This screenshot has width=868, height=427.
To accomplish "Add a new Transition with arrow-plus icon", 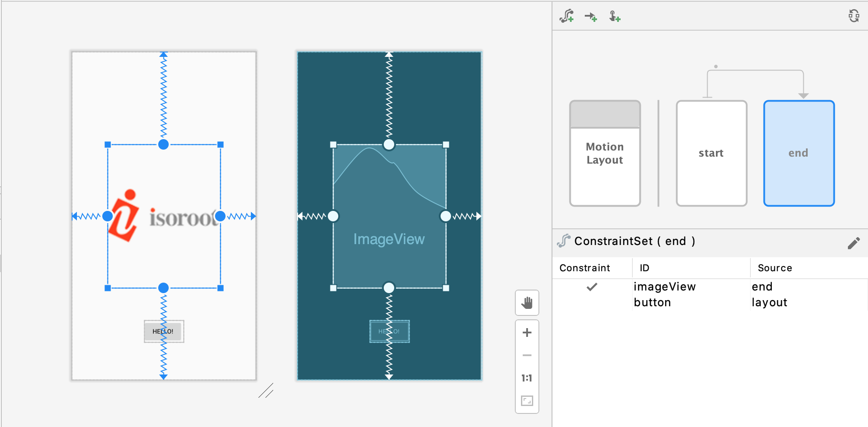I will point(590,16).
